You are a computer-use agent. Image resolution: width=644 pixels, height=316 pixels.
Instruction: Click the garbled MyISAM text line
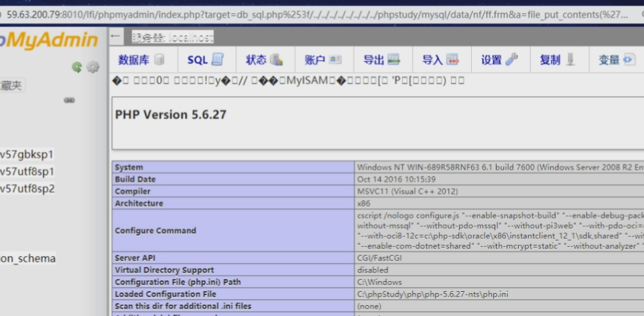coord(288,81)
